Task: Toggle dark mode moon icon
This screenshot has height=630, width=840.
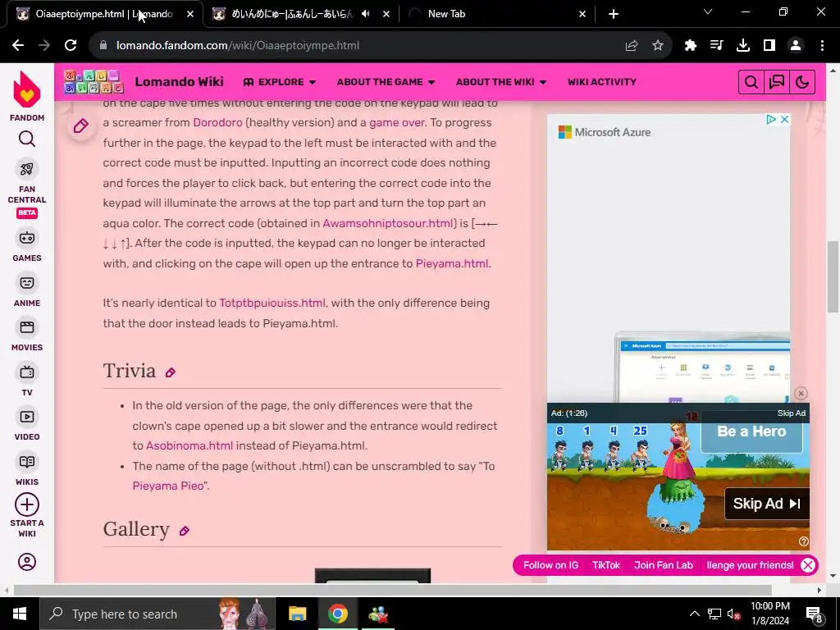Action: coord(802,82)
